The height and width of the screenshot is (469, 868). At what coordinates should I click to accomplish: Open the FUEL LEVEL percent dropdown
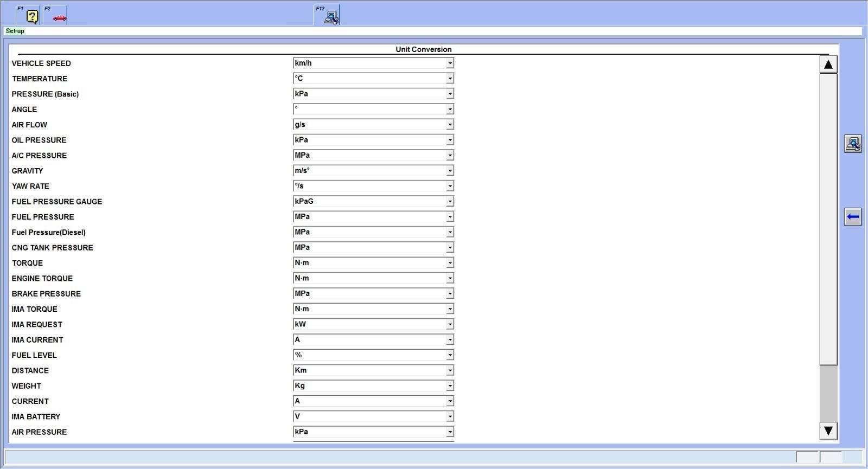[373, 355]
